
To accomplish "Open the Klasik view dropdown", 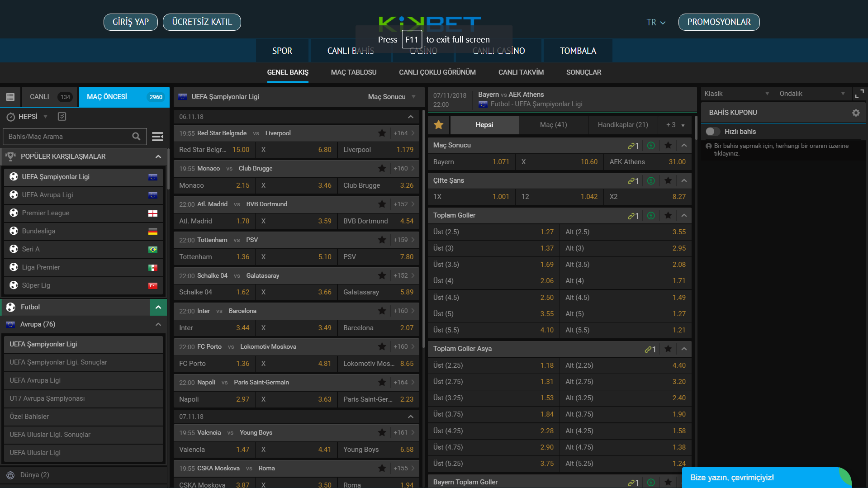I will coord(736,94).
